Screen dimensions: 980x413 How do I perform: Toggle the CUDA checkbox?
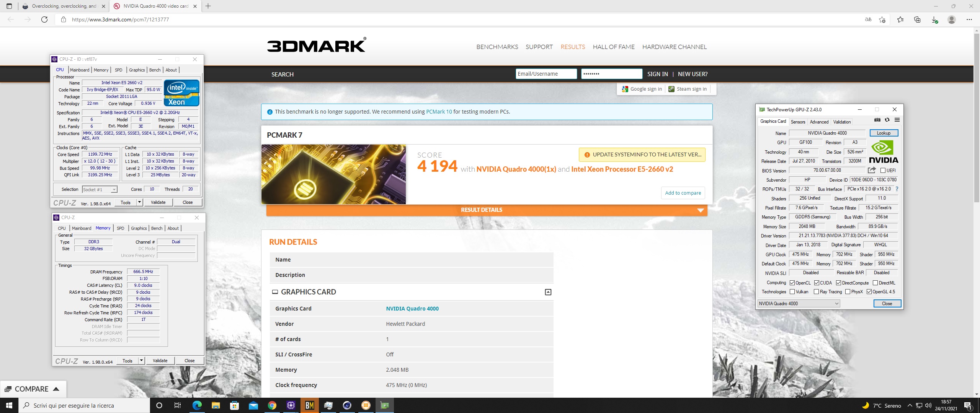817,283
